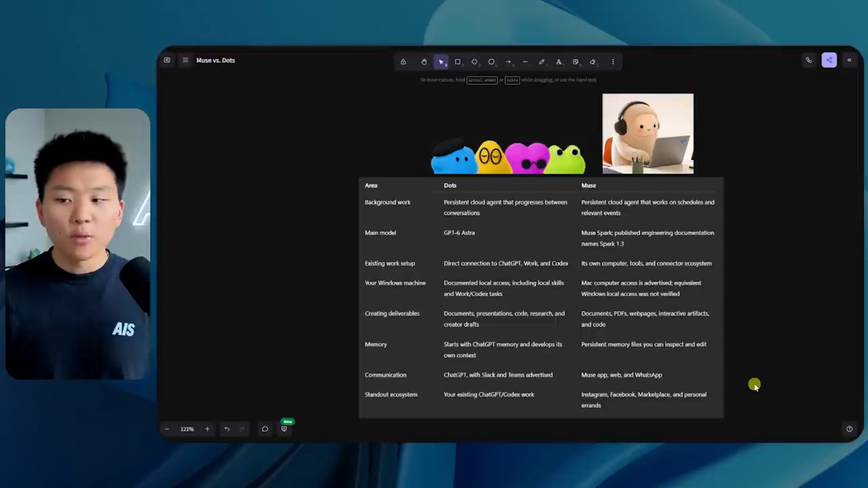Screen dimensions: 868x488
Task: Open the help icon at bottom right
Action: 849,429
